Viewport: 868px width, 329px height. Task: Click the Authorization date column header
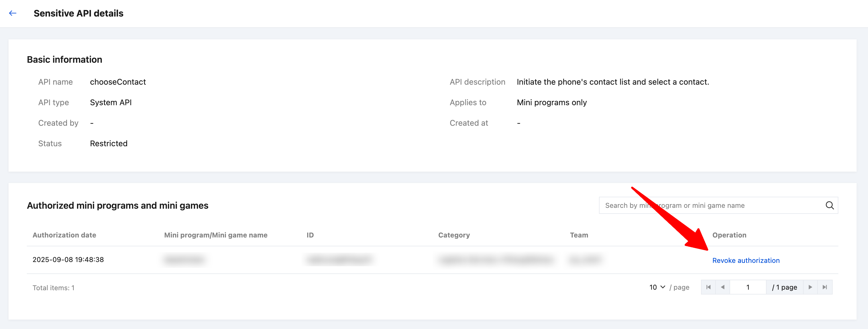click(x=64, y=235)
